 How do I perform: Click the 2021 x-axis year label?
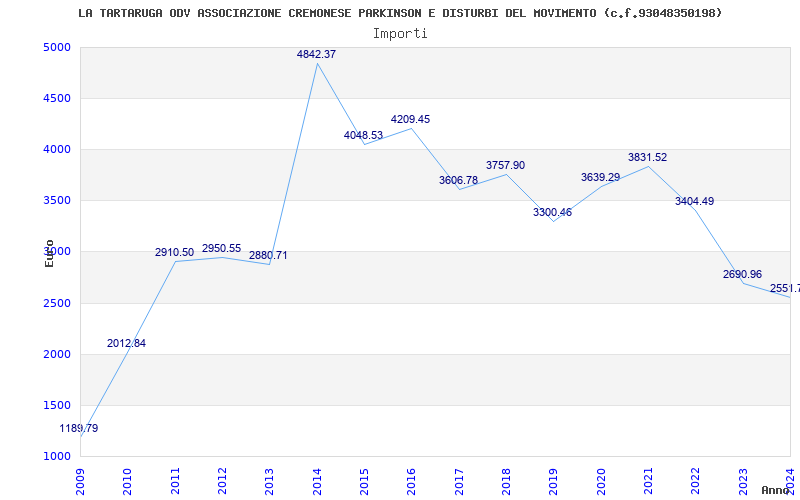[648, 481]
